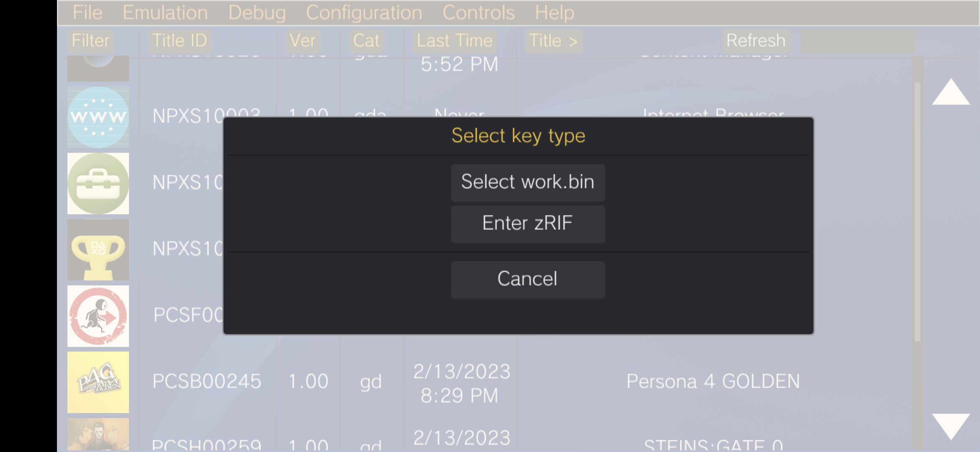Select the Persona 4 Golden game icon
Screen dimensions: 980x452
(98, 382)
